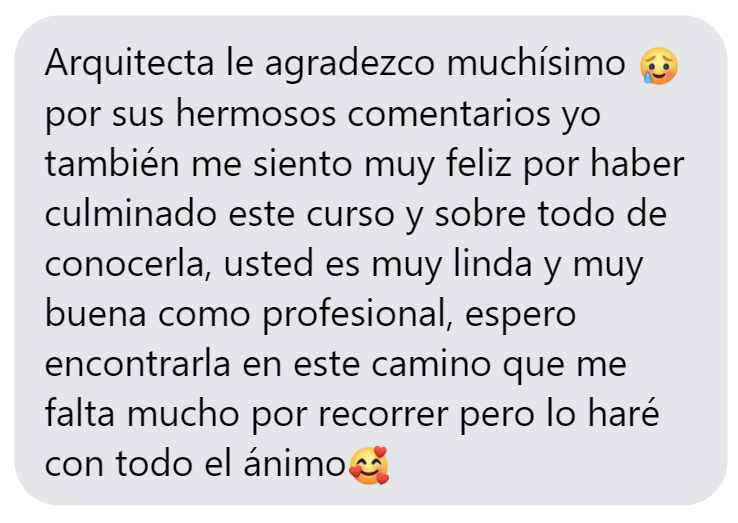This screenshot has height=523, width=738.
Task: Click the word camino in the message
Action: (x=431, y=364)
